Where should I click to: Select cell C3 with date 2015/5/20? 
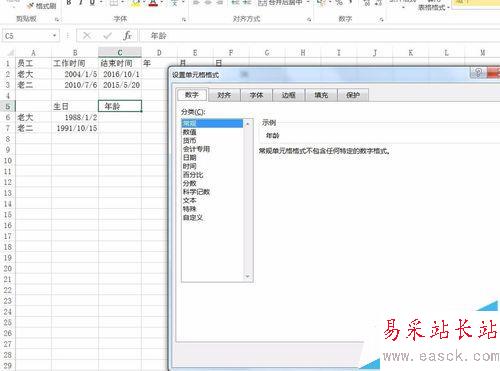tap(120, 85)
